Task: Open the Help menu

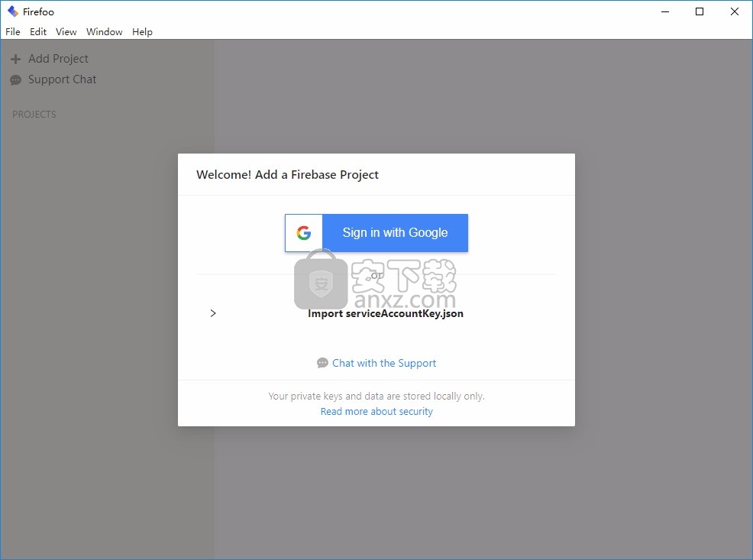Action: tap(142, 31)
